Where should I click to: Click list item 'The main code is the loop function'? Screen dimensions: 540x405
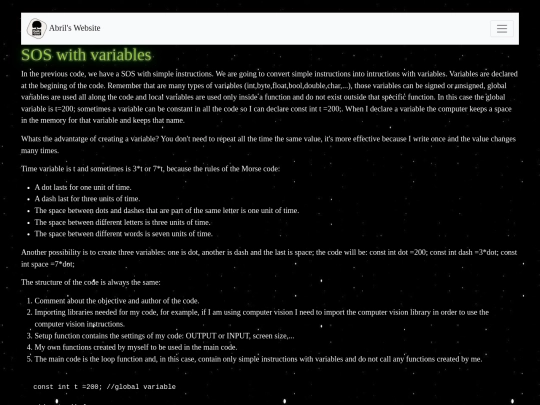258,359
